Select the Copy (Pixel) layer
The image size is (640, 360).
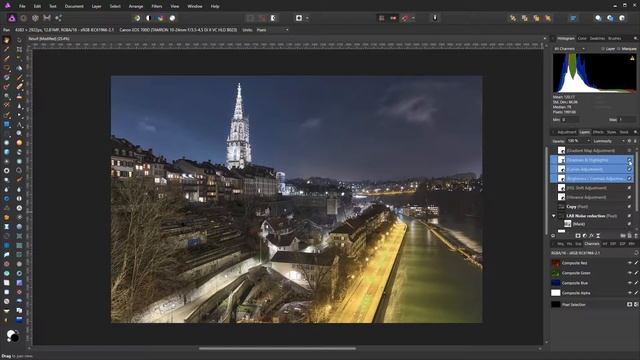tap(591, 207)
